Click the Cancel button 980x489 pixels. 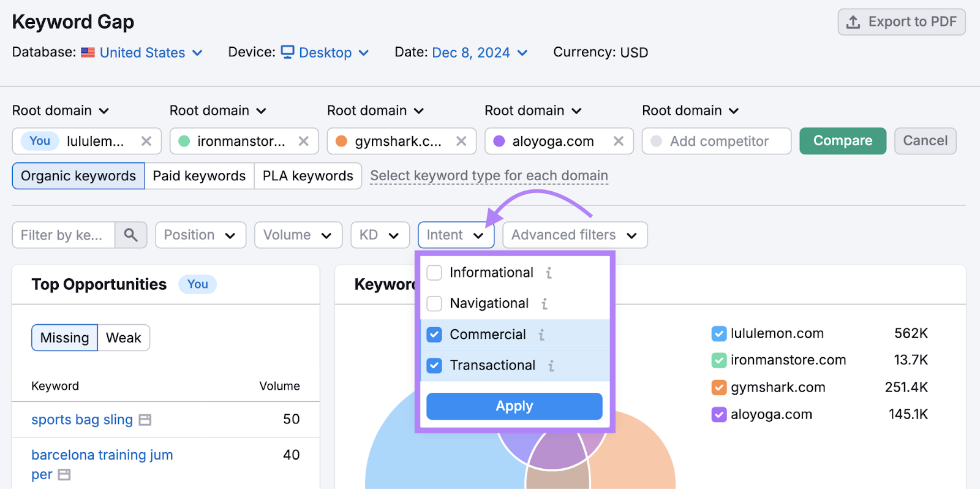click(925, 141)
